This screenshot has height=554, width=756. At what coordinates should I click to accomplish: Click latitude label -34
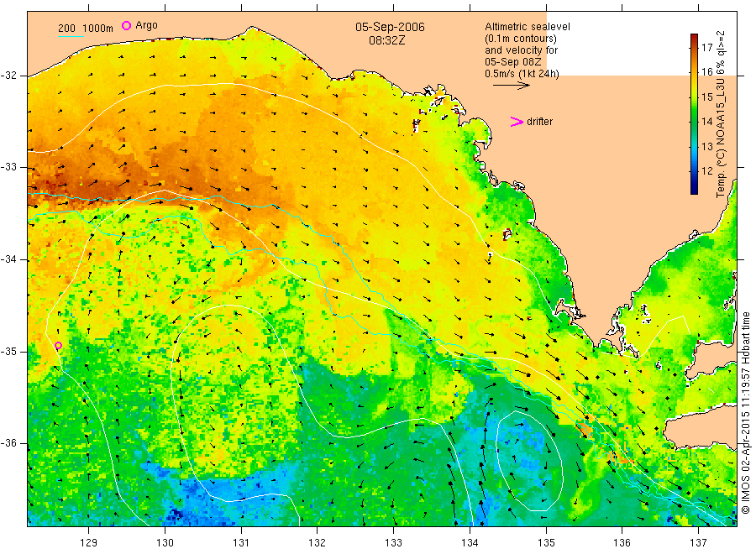(8, 259)
